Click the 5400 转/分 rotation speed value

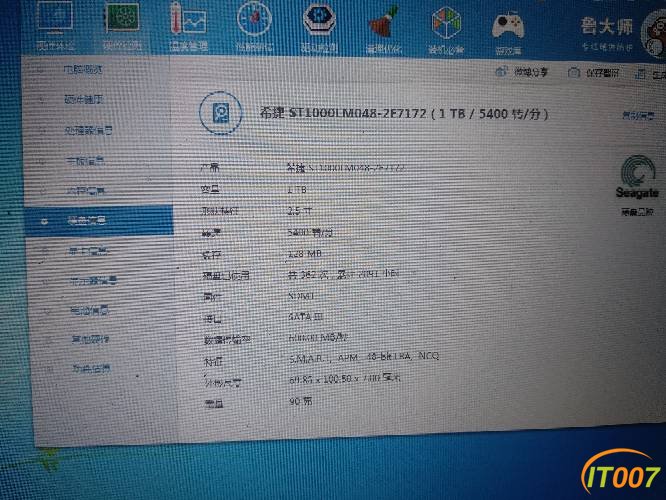310,232
